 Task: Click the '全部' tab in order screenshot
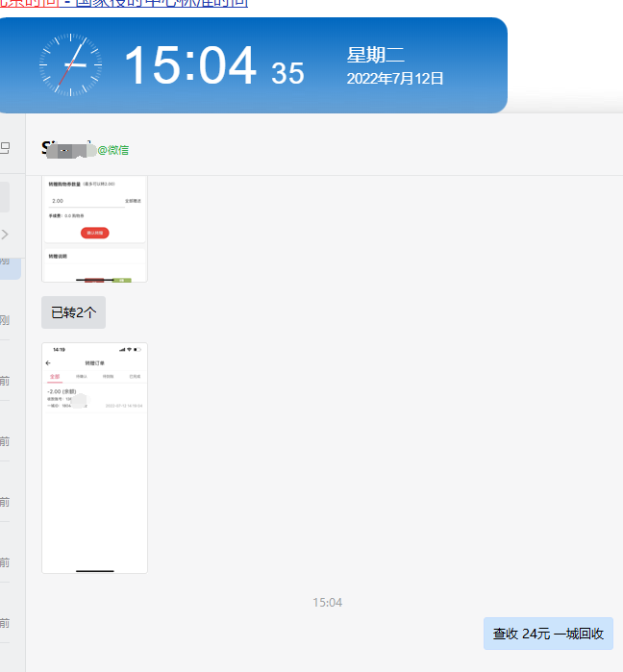tap(54, 376)
